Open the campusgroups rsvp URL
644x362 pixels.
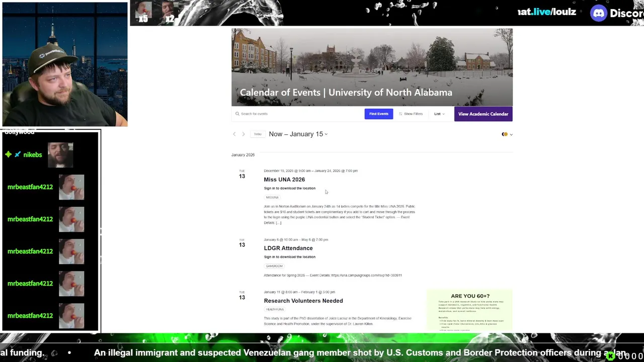[x=366, y=276]
